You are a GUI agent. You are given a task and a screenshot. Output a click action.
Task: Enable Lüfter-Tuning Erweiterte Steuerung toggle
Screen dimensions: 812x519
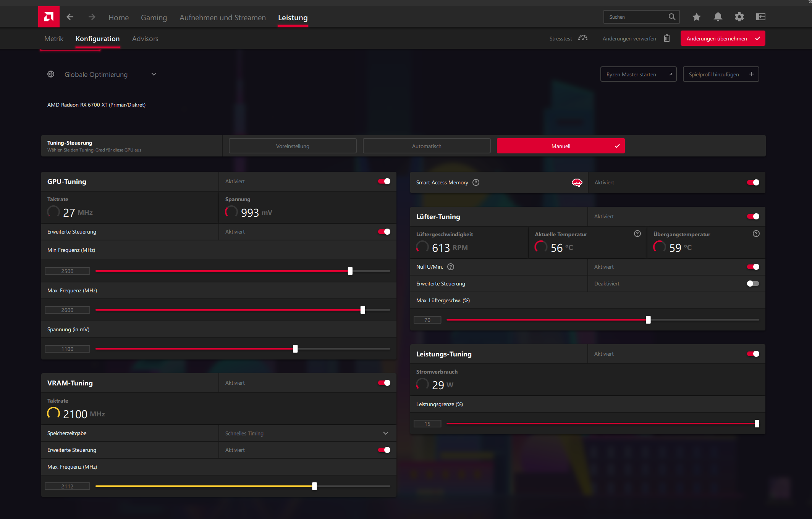753,284
